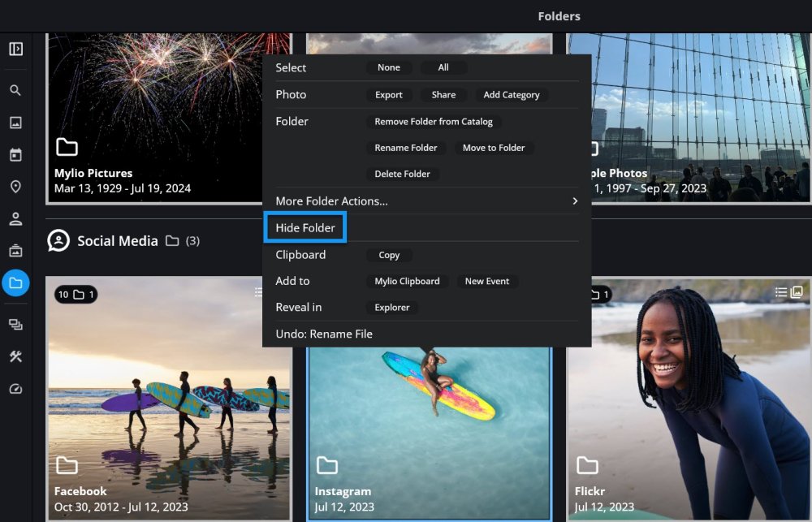Viewport: 812px width, 522px height.
Task: Click folder icon on Flickr card
Action: (587, 465)
